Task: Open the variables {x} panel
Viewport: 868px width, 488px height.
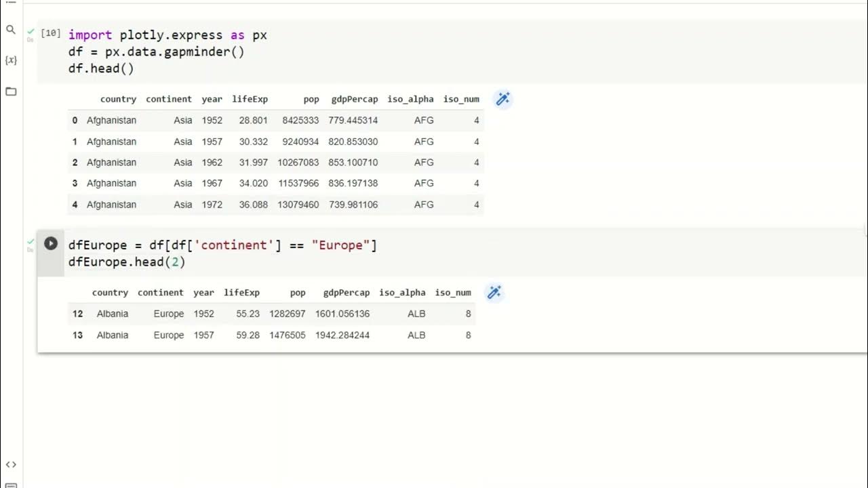Action: click(x=10, y=60)
